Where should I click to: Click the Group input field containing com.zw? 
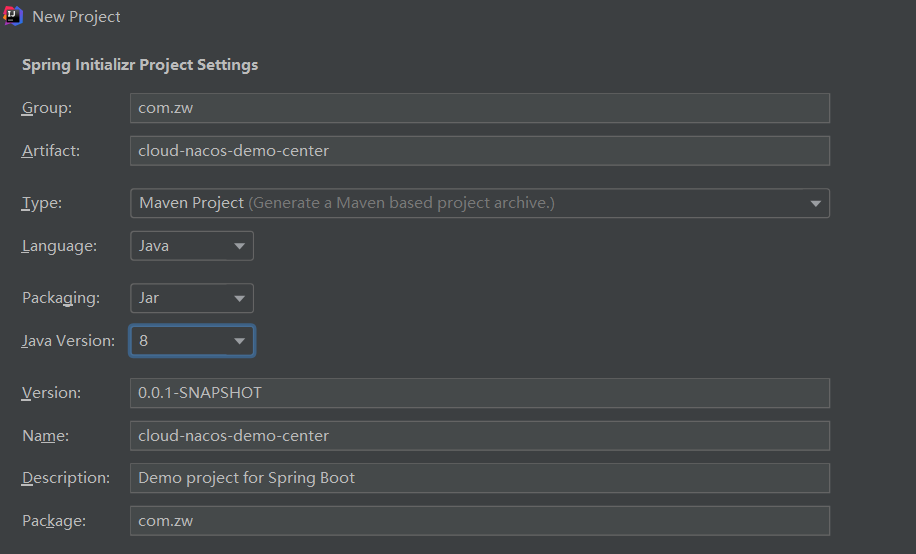coord(480,108)
